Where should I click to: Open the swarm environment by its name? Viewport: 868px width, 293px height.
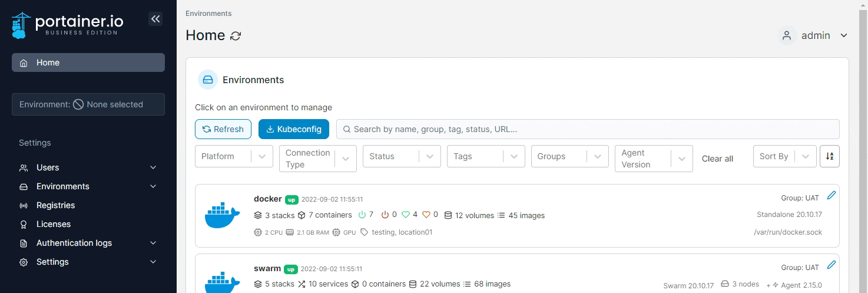267,268
